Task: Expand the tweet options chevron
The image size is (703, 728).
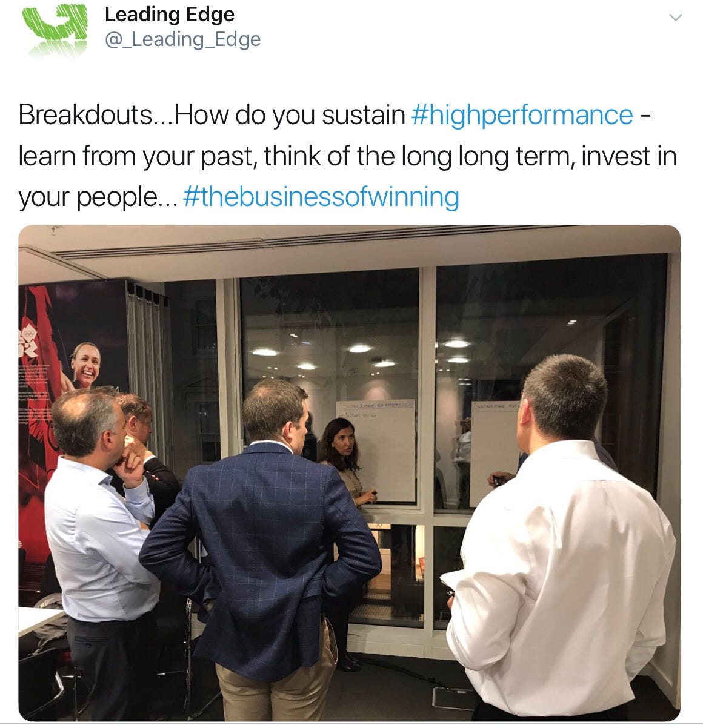Action: click(675, 18)
